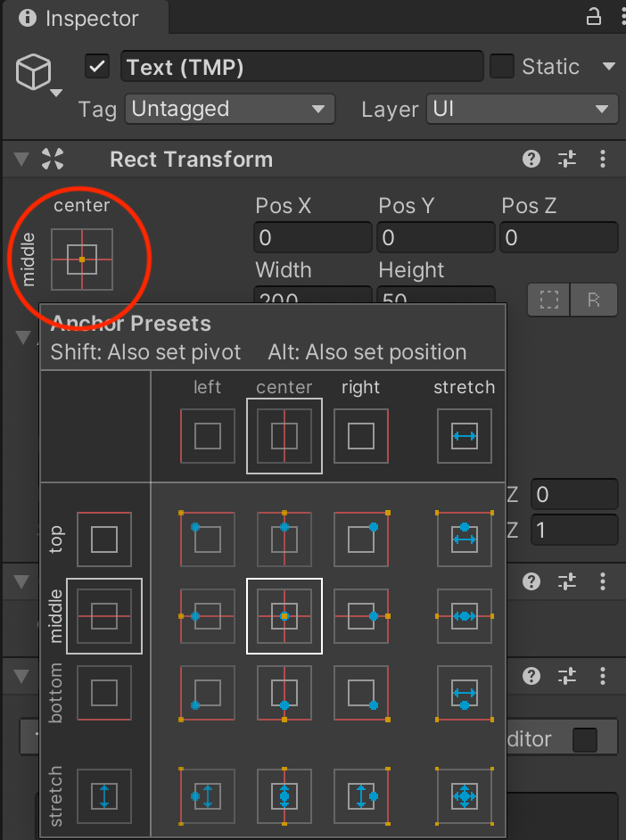Click the Rect Transform more options icon
626x840 pixels.
coord(603,159)
